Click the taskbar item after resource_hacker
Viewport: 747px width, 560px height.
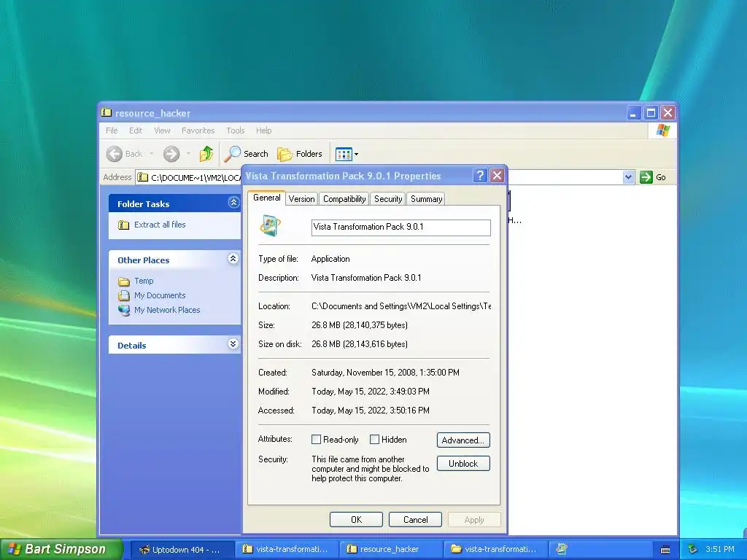495,549
